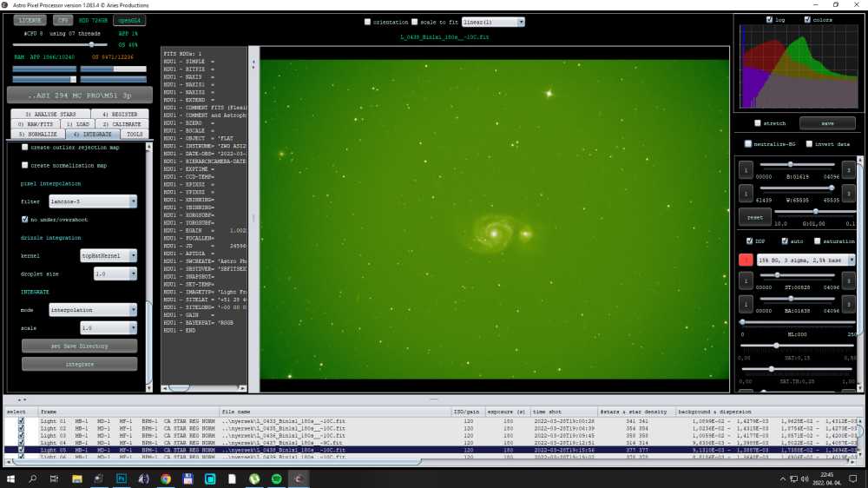
Task: Click the ASI 294 MC PRO working directory button
Action: tap(80, 96)
